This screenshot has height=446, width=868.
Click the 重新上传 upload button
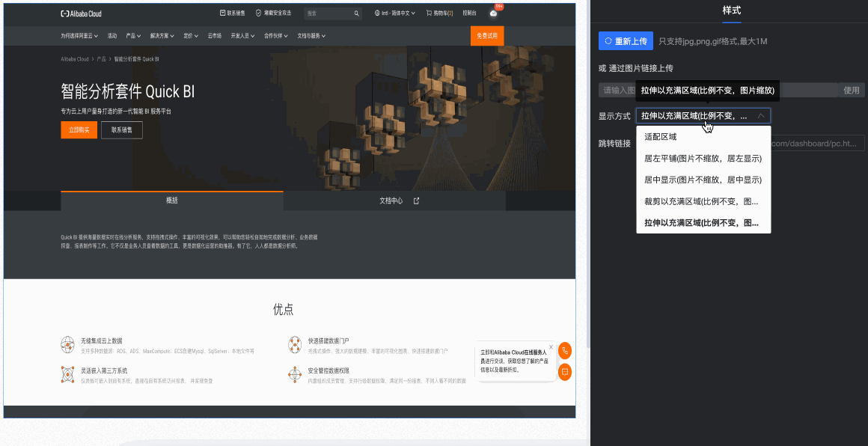(626, 41)
